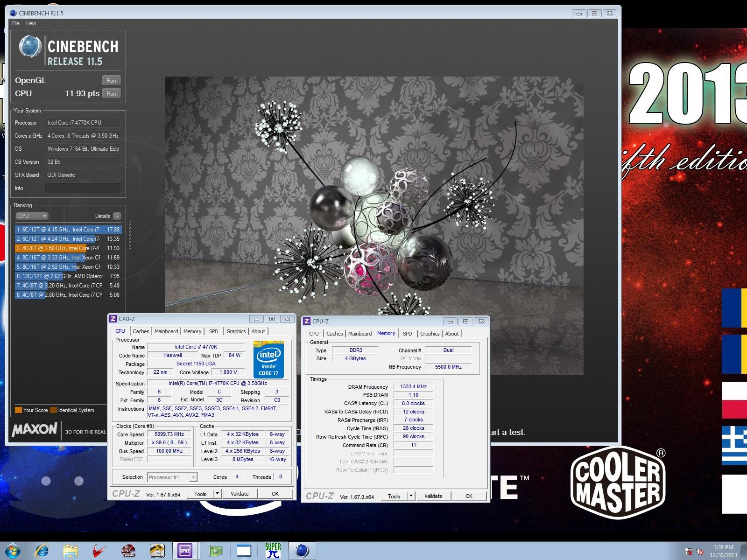
Task: Click the muted volume tray icon
Action: [x=700, y=552]
